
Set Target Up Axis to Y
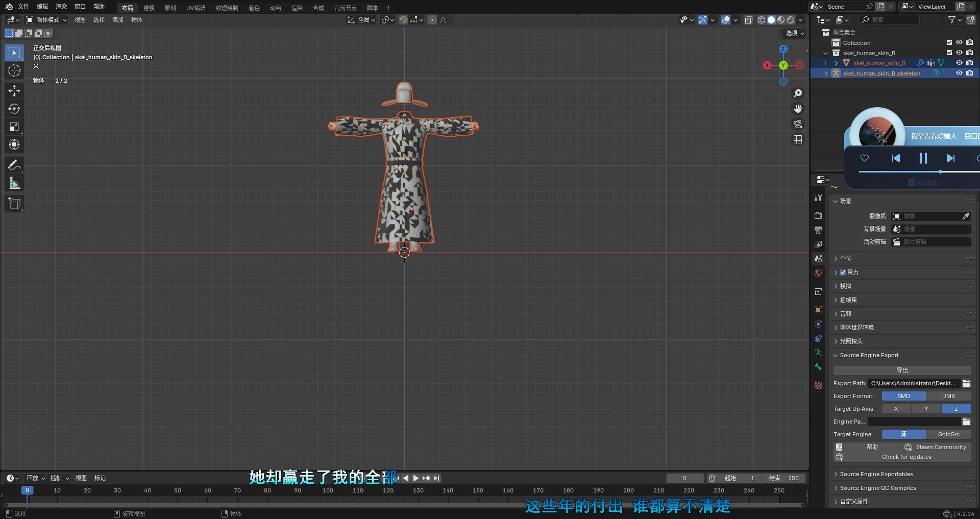(x=926, y=409)
